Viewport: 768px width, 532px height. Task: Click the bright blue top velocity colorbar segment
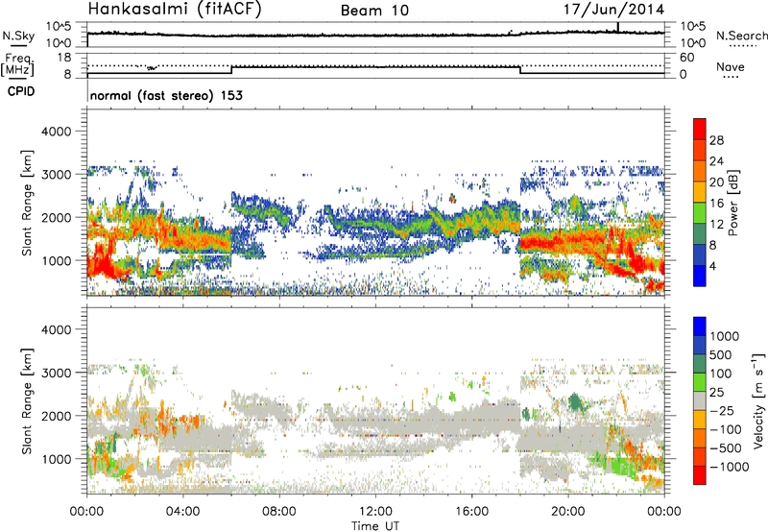[700, 326]
